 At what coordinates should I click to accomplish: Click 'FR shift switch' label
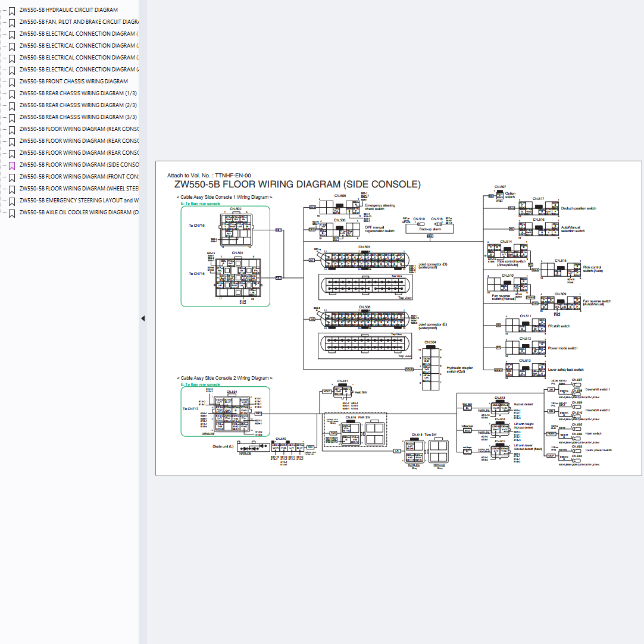coord(559,326)
